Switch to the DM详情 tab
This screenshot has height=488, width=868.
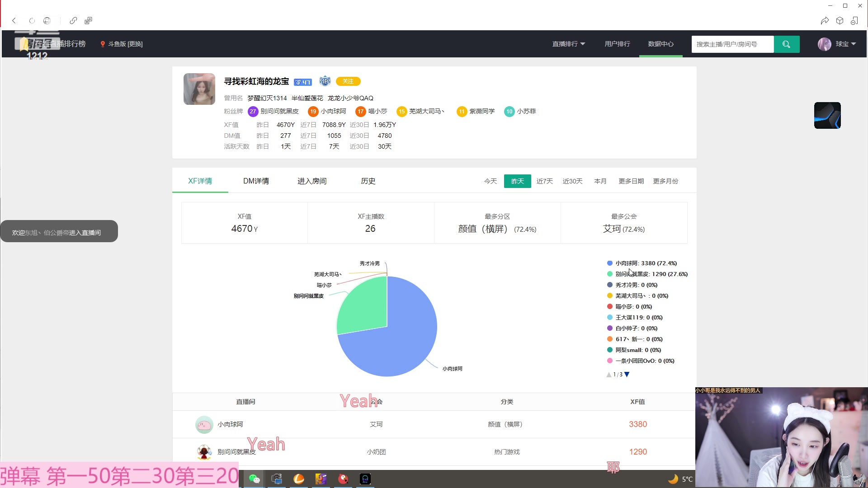(x=256, y=181)
